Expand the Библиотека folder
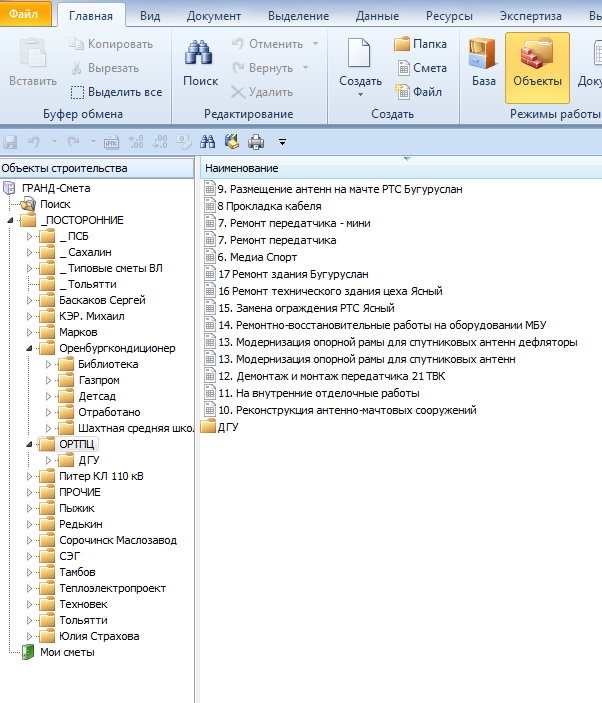The image size is (602, 703). [48, 365]
